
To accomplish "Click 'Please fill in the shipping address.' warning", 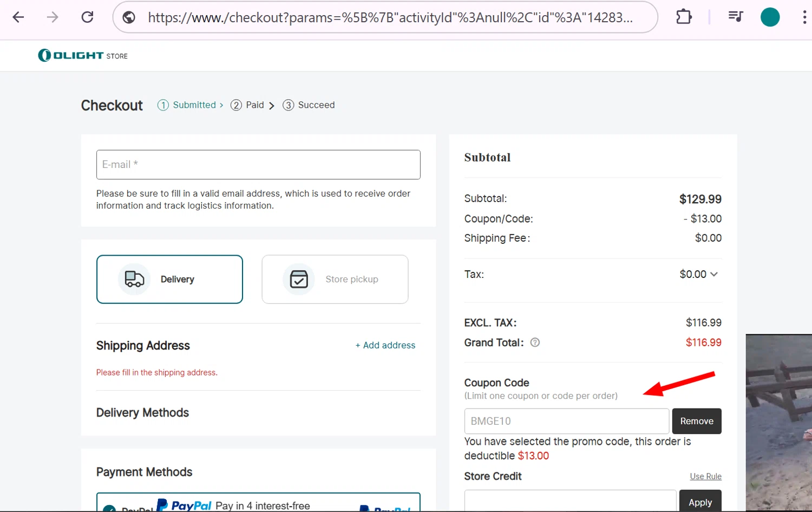I will click(157, 372).
